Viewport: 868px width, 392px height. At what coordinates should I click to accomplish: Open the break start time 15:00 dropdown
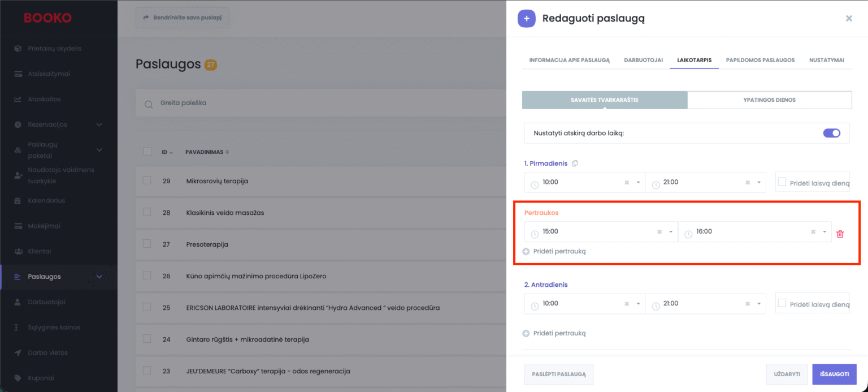point(671,232)
